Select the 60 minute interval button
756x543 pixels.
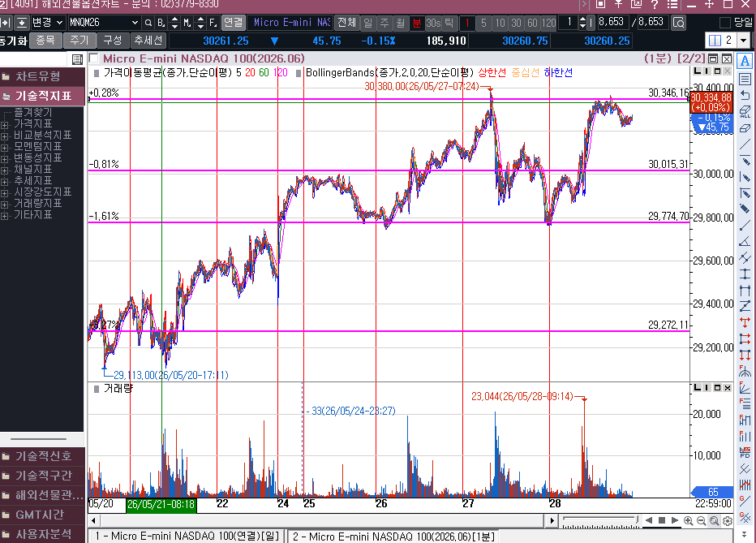(x=532, y=23)
